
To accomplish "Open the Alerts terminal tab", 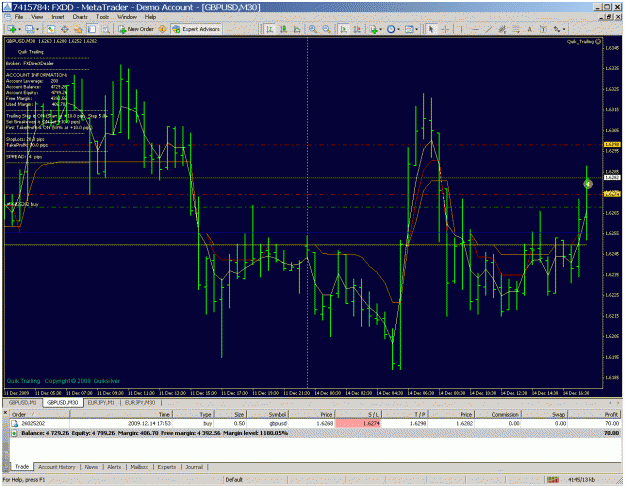I will click(x=114, y=467).
